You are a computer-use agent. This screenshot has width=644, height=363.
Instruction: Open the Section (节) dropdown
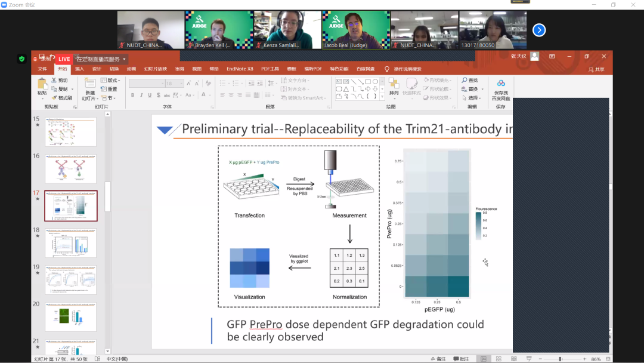pos(109,98)
